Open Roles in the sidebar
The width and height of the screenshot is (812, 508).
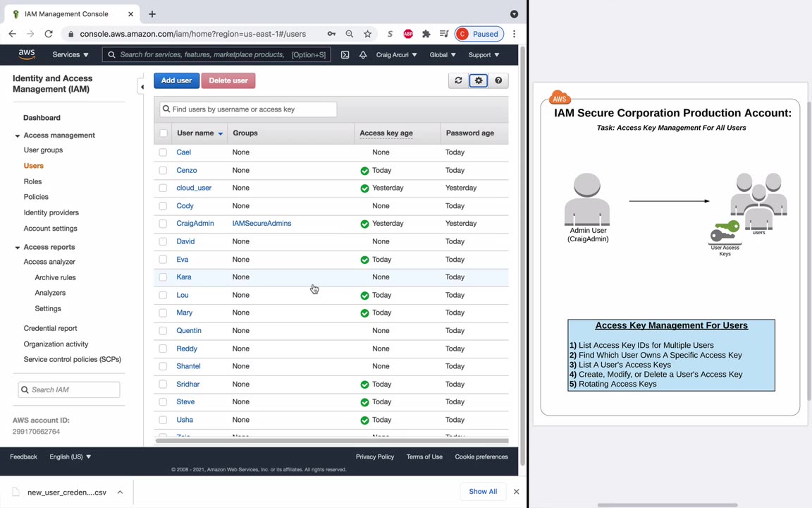tap(32, 181)
